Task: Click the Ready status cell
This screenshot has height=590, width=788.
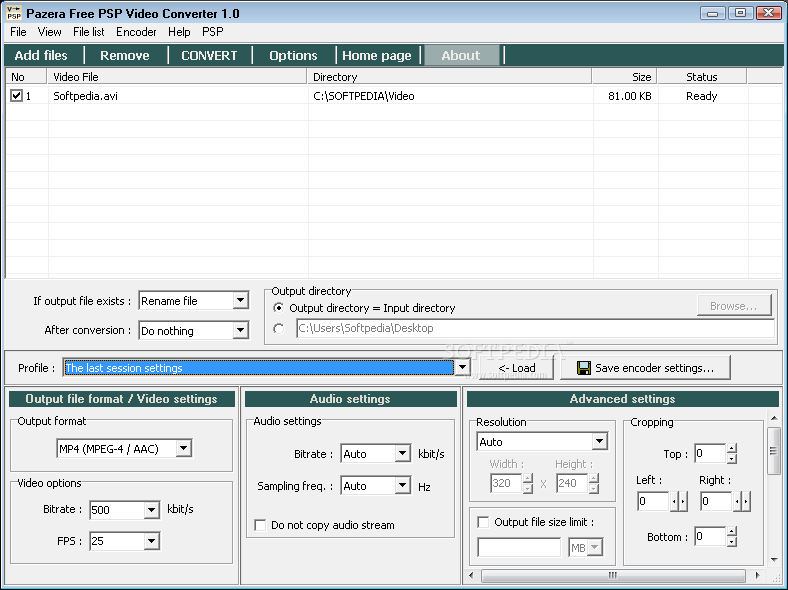Action: [702, 96]
